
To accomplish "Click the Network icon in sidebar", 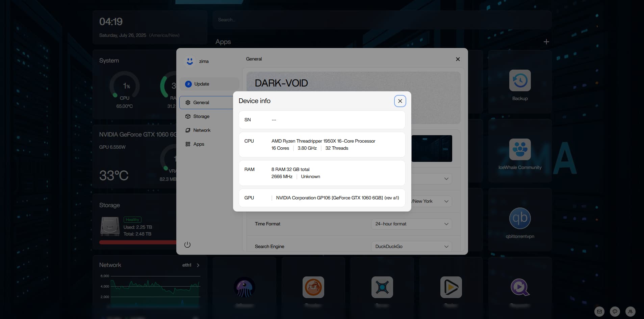I will [188, 130].
